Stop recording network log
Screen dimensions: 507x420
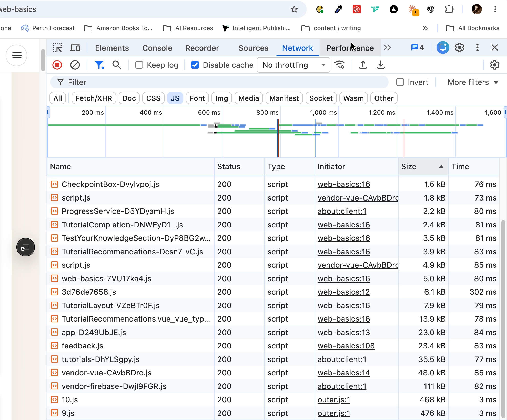point(57,65)
